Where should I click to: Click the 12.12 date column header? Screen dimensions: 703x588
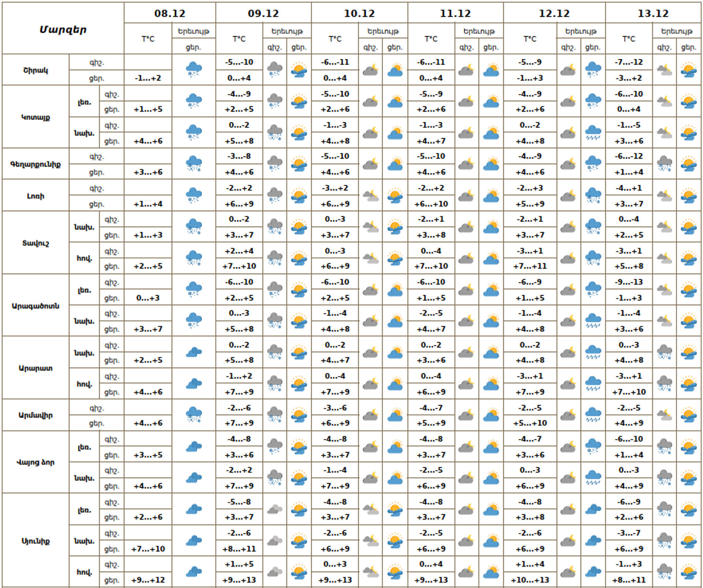(x=554, y=14)
